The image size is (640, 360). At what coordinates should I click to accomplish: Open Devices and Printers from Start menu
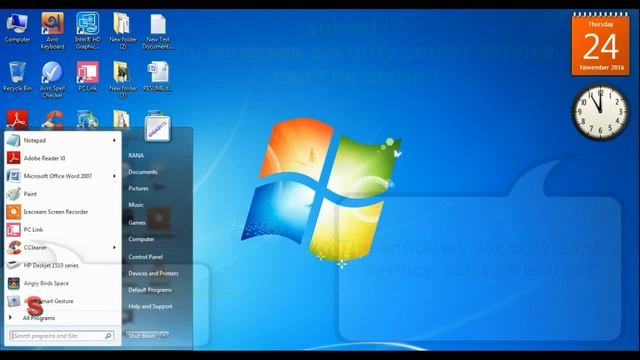(x=153, y=273)
